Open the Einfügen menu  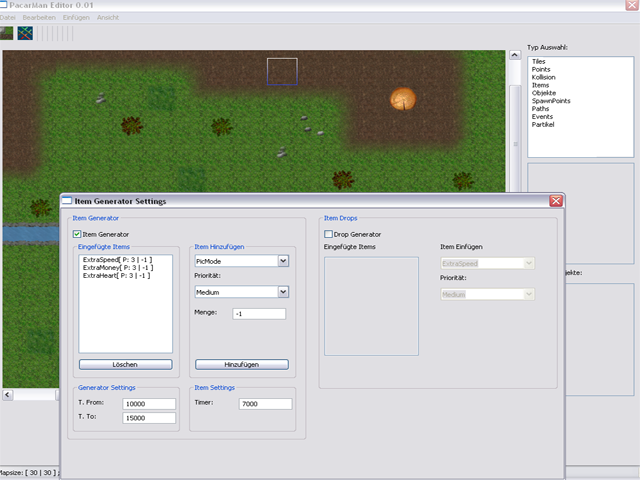[x=76, y=18]
